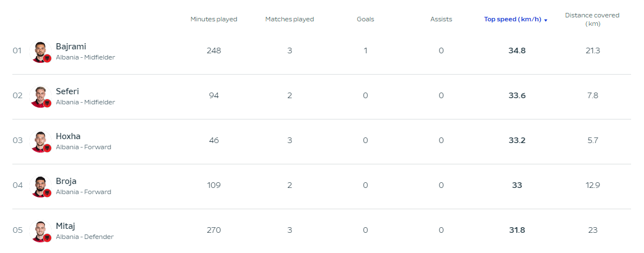Click Hoxha player name

[68, 136]
